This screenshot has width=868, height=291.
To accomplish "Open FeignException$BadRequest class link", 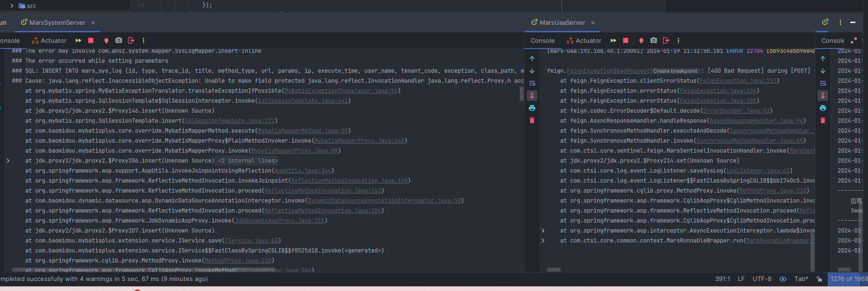I will [x=608, y=71].
